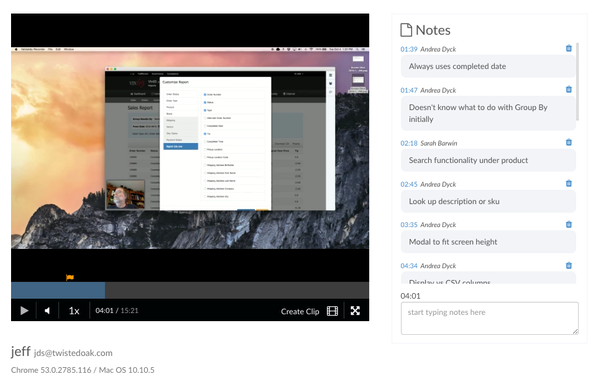This screenshot has width=600, height=381.
Task: Seek within the video progress bar
Action: point(190,290)
